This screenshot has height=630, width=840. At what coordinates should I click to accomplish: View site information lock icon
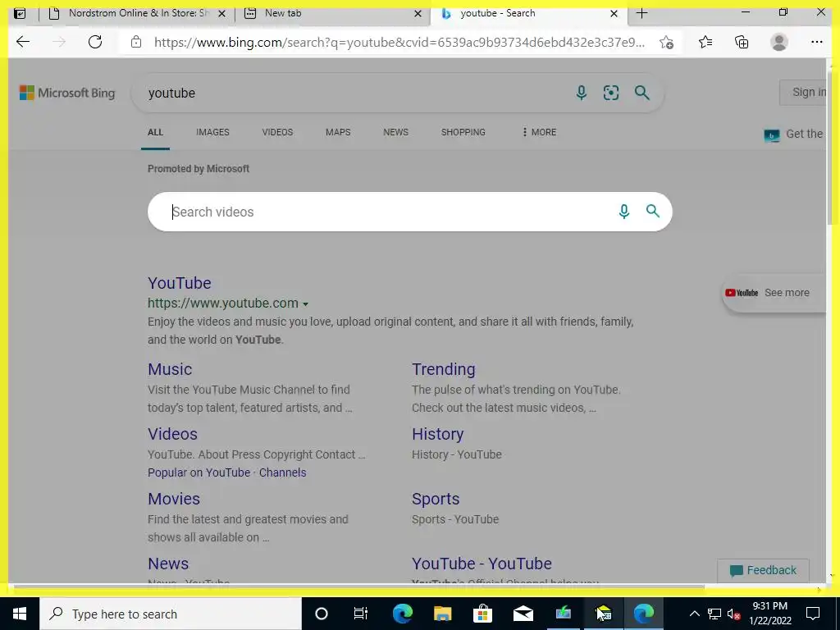pyautogui.click(x=136, y=42)
